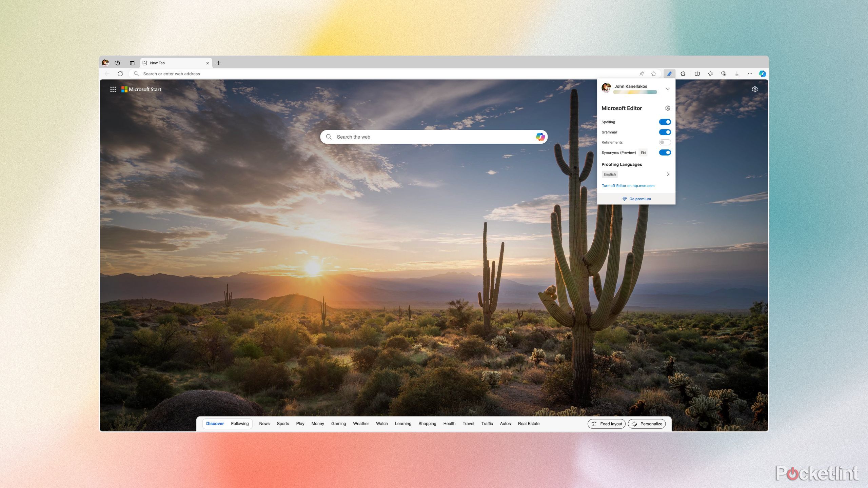The image size is (868, 488).
Task: Open the Gaming category
Action: (338, 424)
